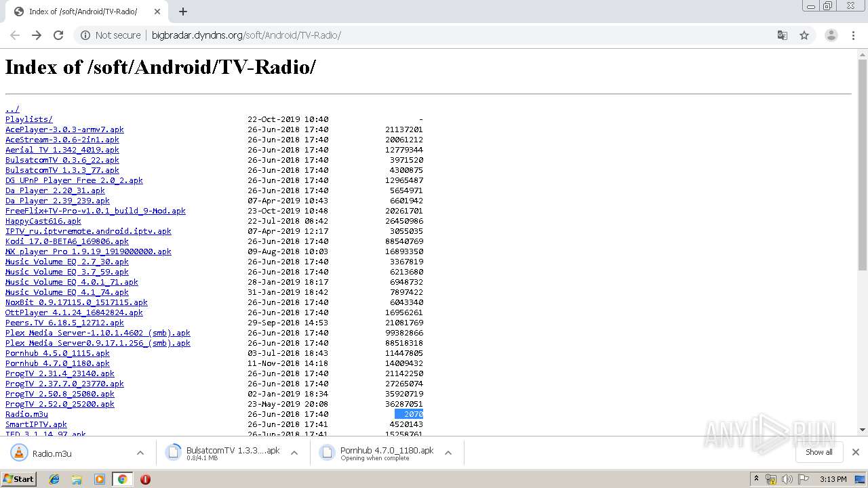Download AceStream-3.0.6-2in1.apk

coord(62,140)
